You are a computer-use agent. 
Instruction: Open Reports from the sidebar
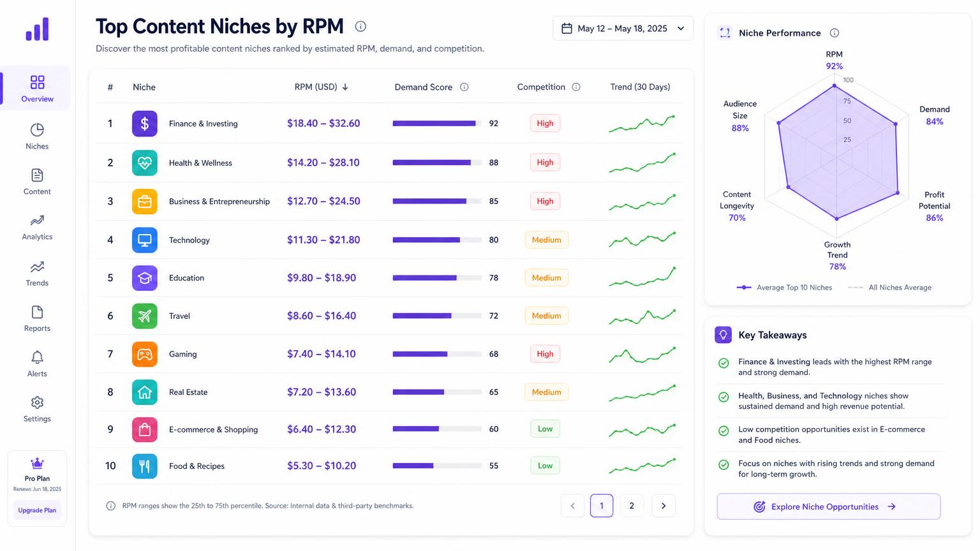(37, 319)
